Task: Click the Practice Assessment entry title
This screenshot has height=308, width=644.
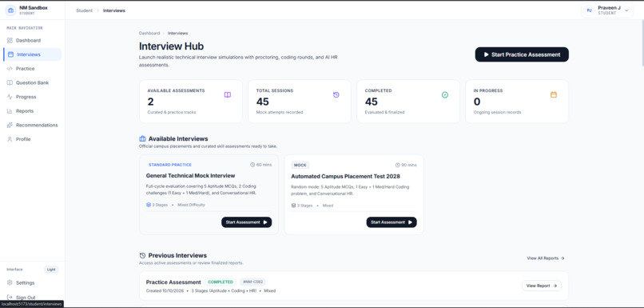Action: [x=173, y=282]
